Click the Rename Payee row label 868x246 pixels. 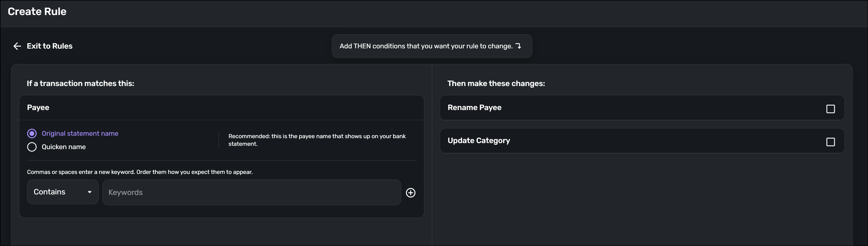pos(474,108)
